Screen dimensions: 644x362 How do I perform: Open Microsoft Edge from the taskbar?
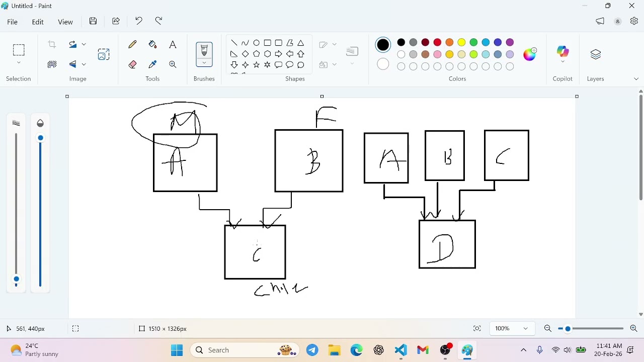pyautogui.click(x=357, y=350)
